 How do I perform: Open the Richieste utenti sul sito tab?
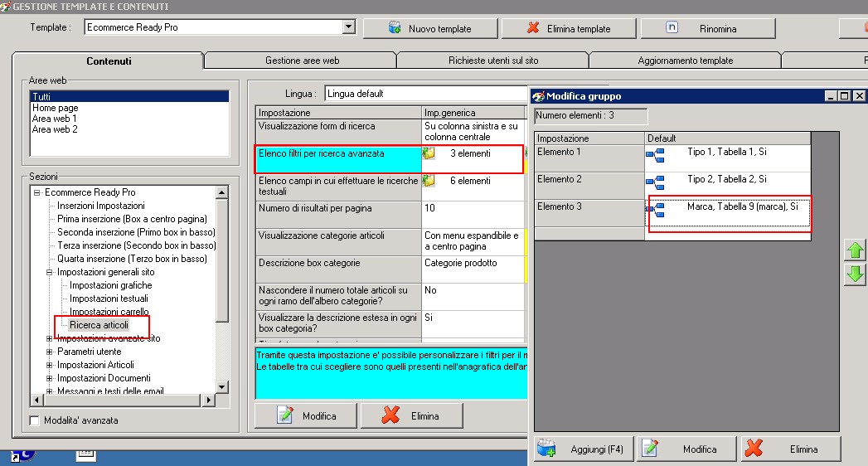point(493,61)
